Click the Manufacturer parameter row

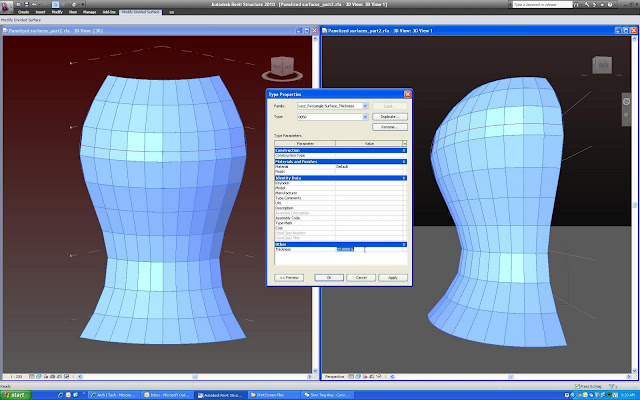click(x=340, y=193)
